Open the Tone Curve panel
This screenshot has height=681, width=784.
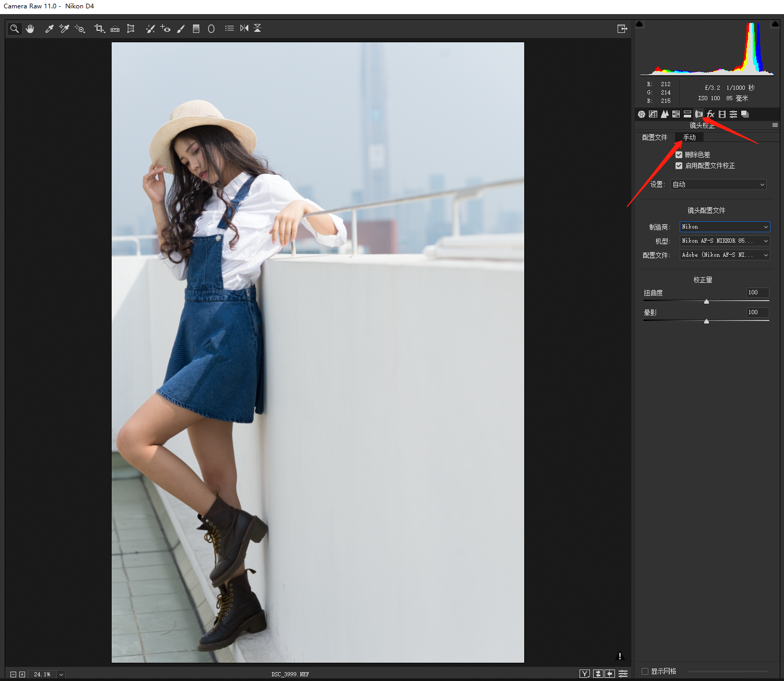click(x=653, y=114)
